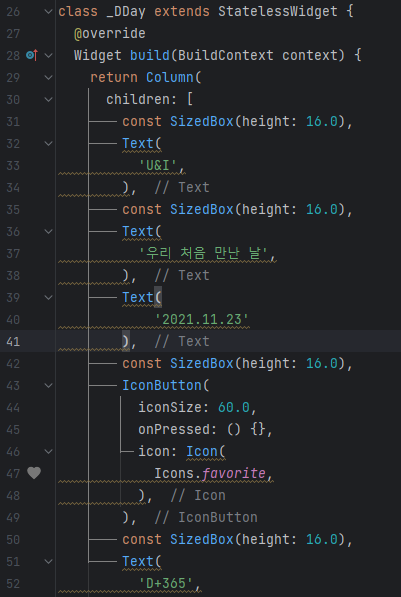Screen dimensions: 401x597
Task: Click SizedBox on line 42
Action: [x=202, y=363]
